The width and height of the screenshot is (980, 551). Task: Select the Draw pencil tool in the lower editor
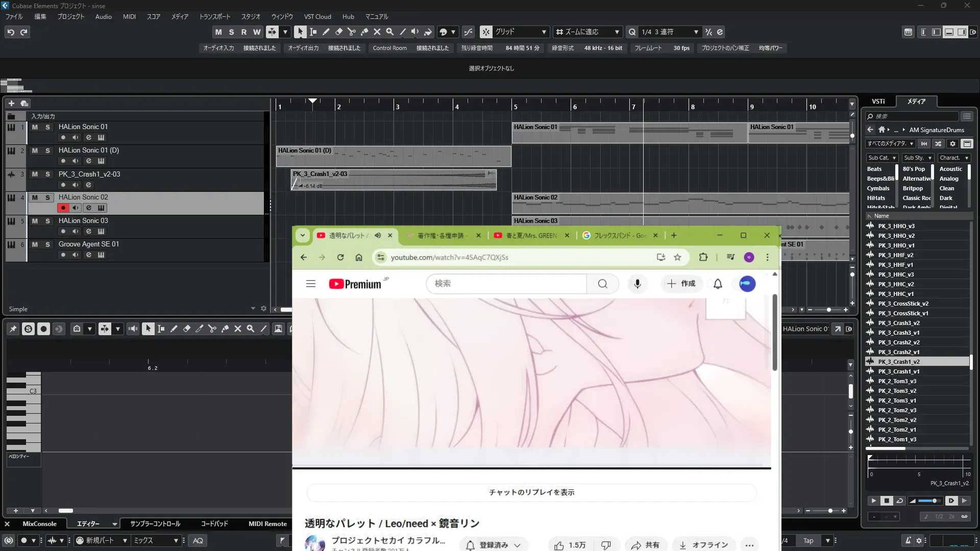pyautogui.click(x=174, y=329)
